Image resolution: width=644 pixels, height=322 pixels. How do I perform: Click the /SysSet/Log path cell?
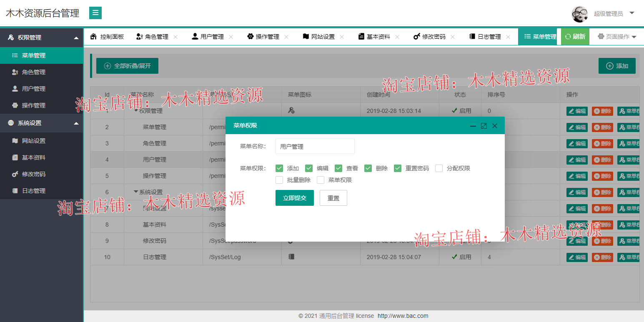[242, 257]
